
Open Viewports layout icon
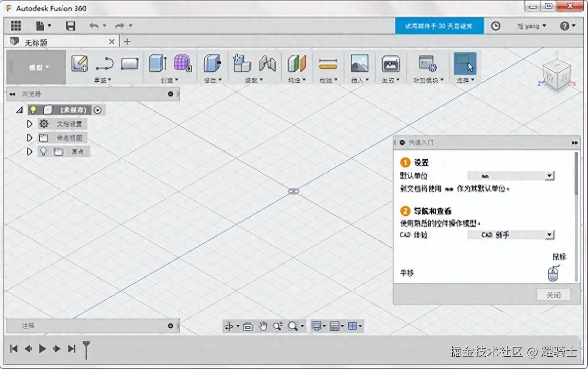[352, 326]
